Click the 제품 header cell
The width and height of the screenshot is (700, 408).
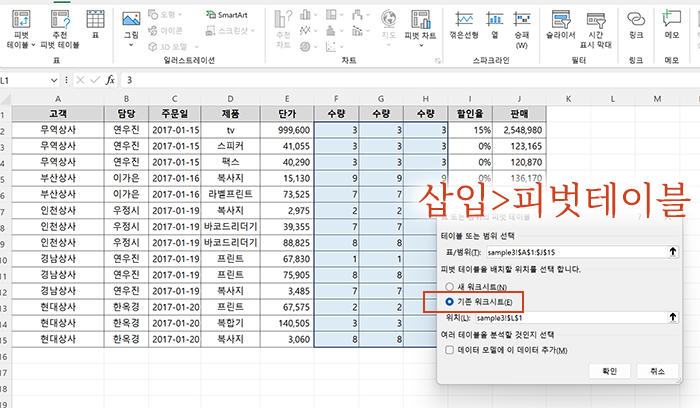230,114
